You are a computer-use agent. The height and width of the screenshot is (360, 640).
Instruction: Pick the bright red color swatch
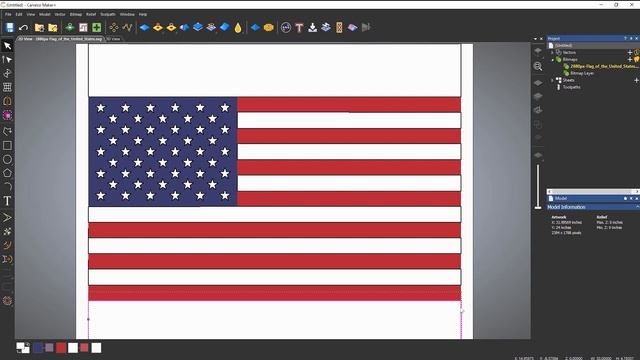tap(61, 348)
